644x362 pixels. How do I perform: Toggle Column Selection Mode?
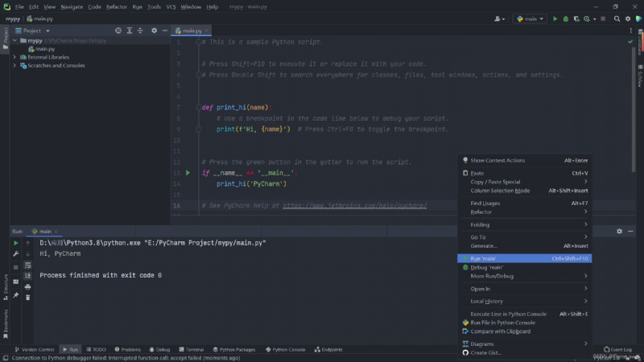pos(525,191)
